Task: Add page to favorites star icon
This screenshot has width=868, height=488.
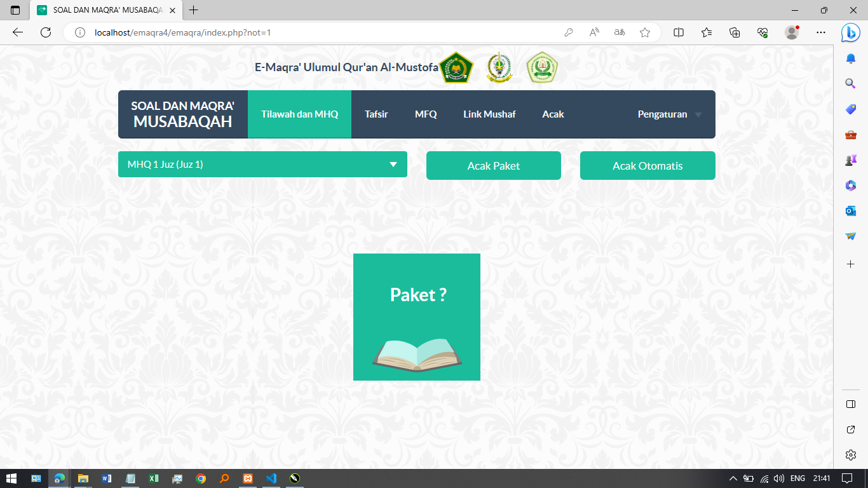Action: 645,32
